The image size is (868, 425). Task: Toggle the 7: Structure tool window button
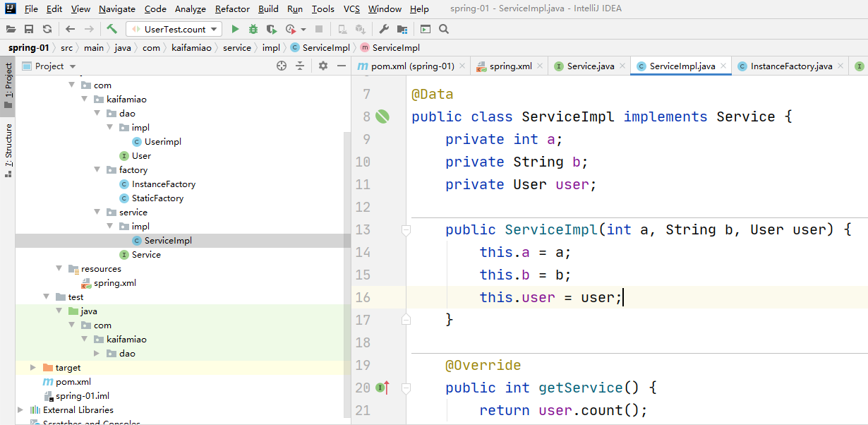8,150
